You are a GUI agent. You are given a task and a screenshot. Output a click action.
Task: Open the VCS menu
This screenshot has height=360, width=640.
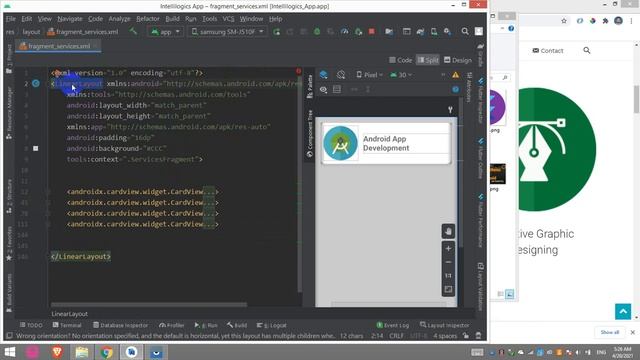pyautogui.click(x=229, y=19)
